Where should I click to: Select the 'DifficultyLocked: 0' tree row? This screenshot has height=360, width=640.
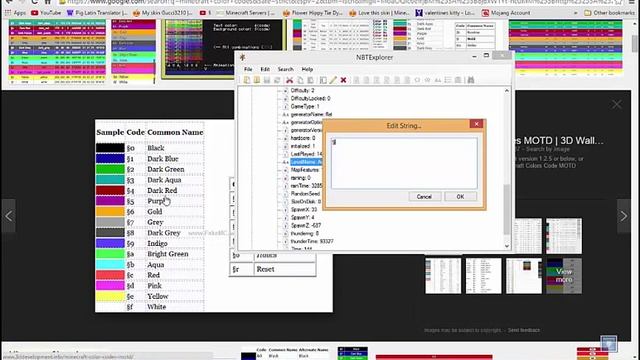point(311,98)
